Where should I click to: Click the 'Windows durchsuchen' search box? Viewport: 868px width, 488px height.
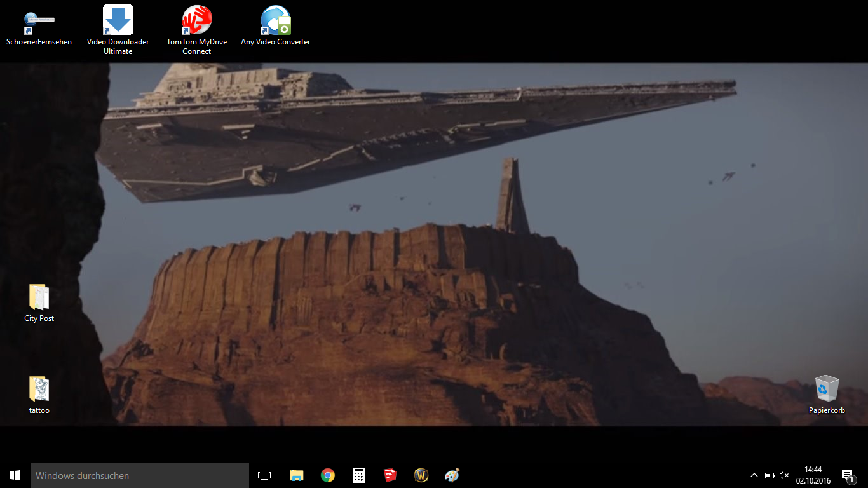[x=140, y=475]
